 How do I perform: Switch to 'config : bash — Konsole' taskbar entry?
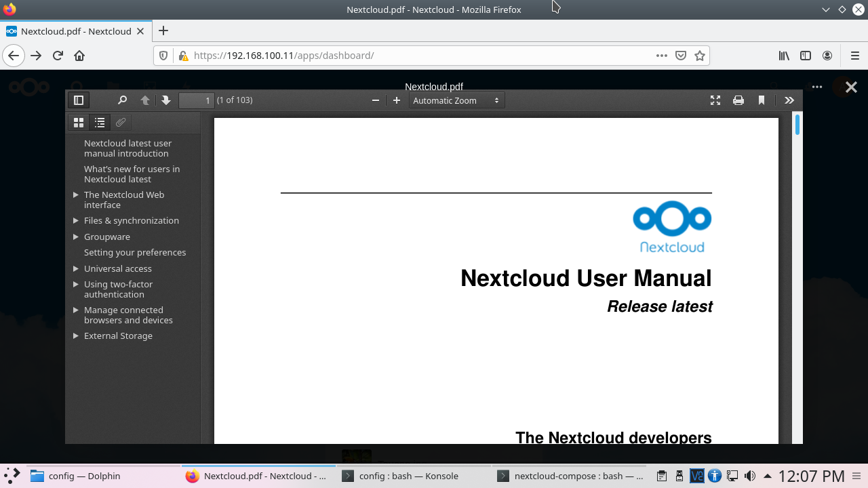click(414, 476)
